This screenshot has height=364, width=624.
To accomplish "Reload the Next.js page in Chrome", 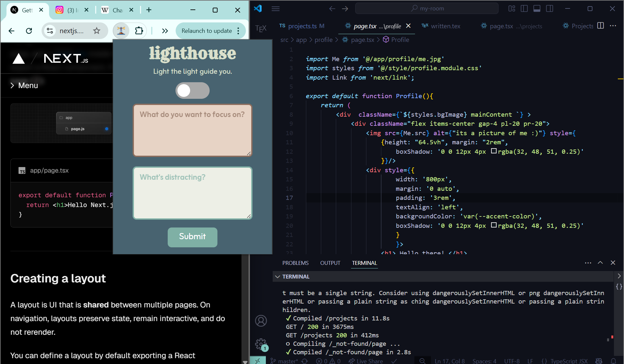I will (x=29, y=31).
